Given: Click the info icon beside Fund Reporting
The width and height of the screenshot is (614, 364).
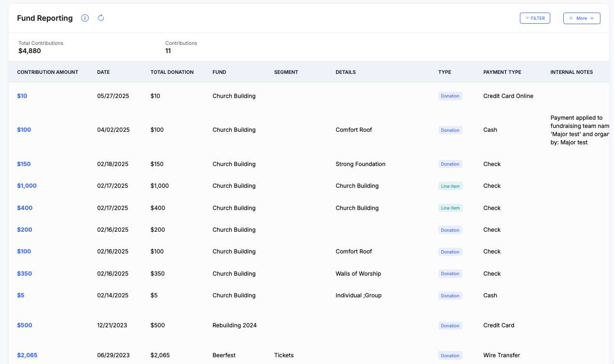Looking at the screenshot, I should click(x=85, y=18).
